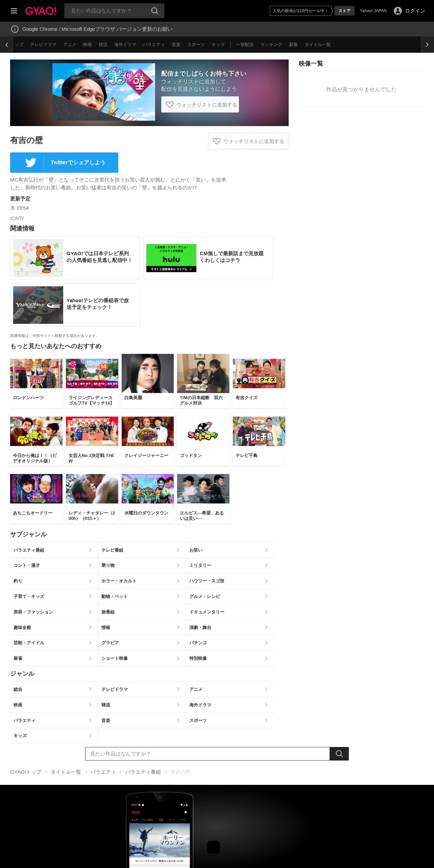This screenshot has width=434, height=868.
Task: Expand 総合 genre chevron
Action: click(90, 689)
